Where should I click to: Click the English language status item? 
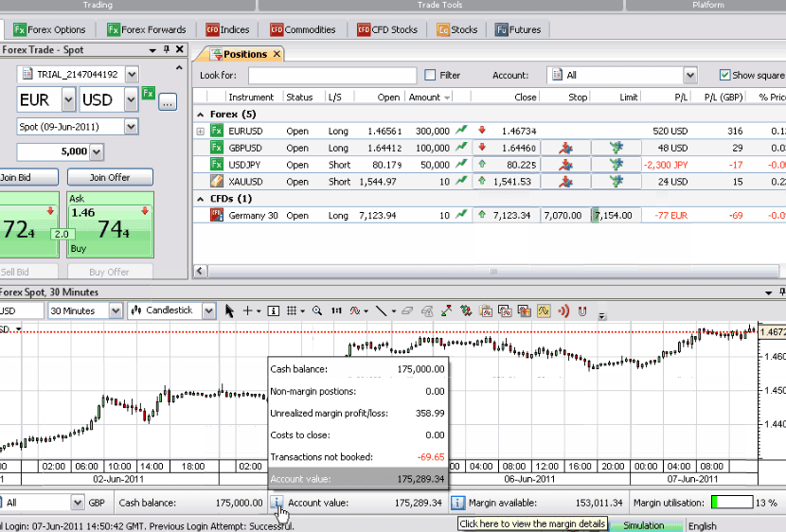[x=702, y=525]
